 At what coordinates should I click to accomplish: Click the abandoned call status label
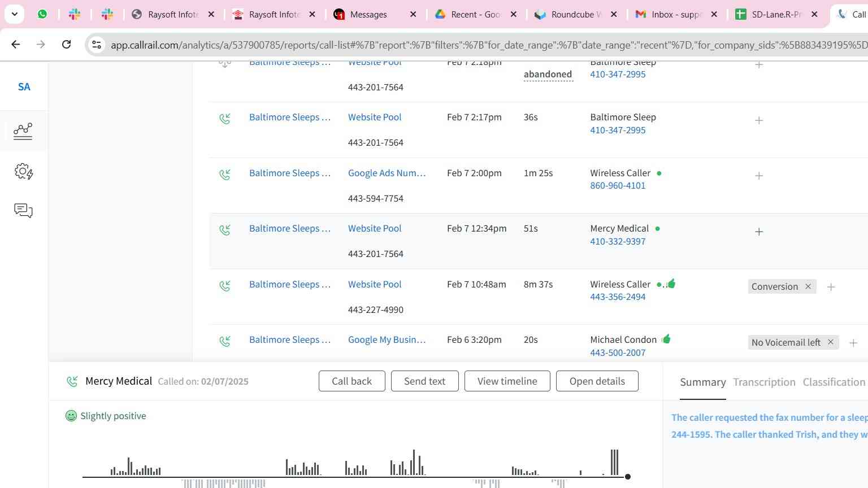[x=548, y=75]
